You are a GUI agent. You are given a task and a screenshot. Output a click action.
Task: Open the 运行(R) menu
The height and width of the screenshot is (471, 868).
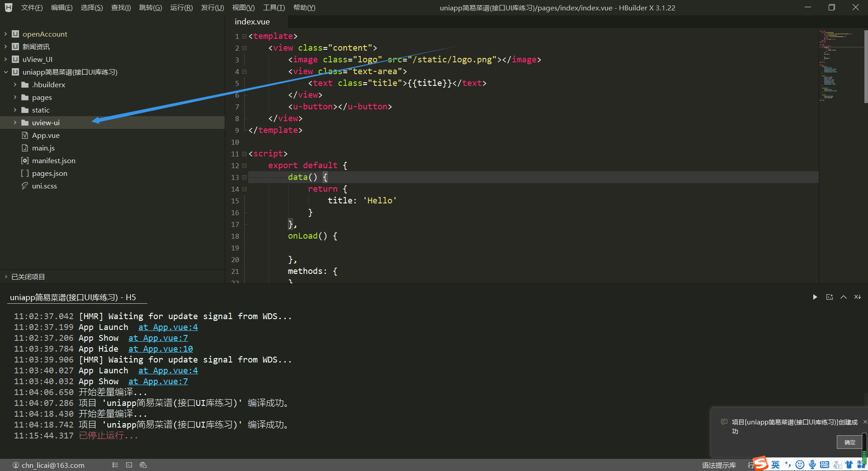tap(181, 8)
